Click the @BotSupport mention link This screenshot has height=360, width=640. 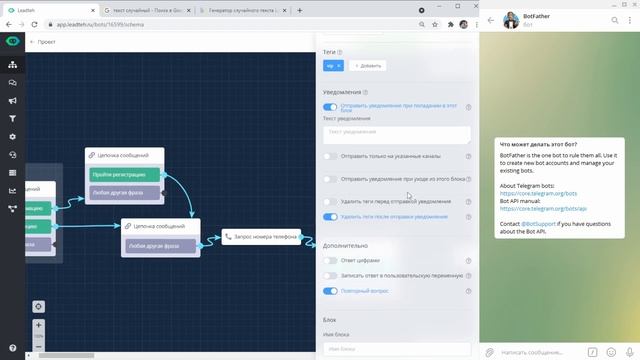[538, 224]
